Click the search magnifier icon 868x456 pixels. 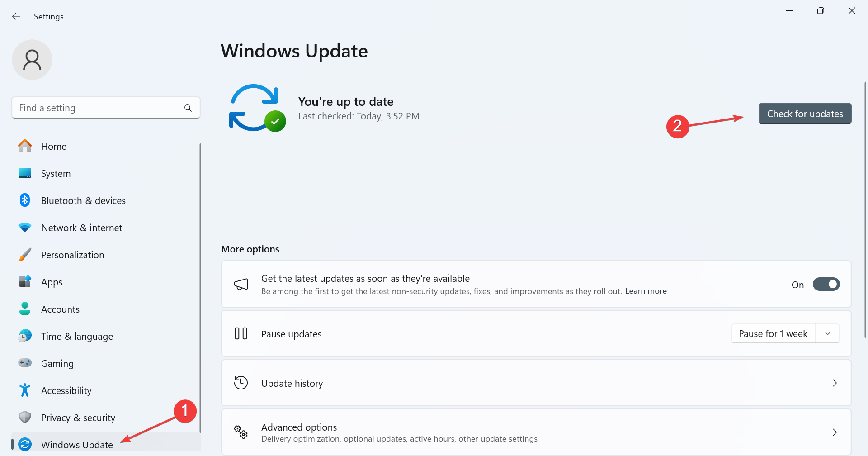(188, 108)
